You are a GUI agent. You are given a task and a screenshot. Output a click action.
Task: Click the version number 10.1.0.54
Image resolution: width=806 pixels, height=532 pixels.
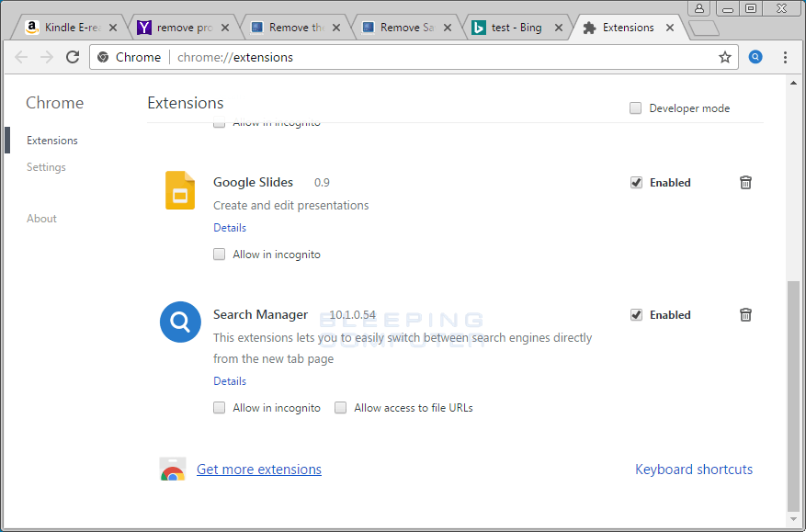(353, 314)
